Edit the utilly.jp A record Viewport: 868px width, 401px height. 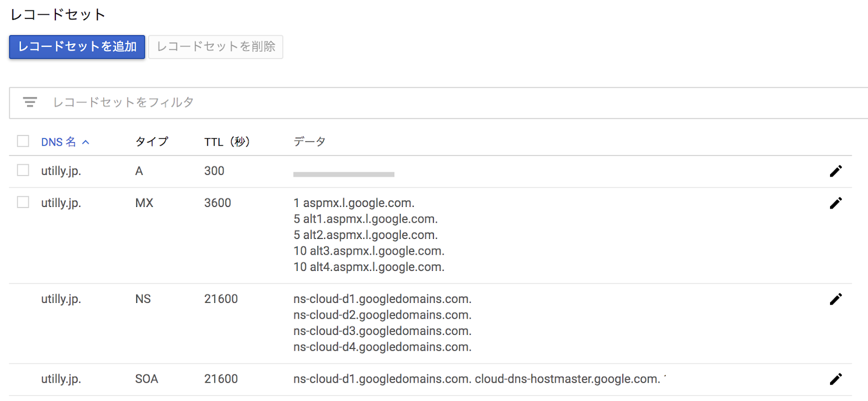(x=835, y=171)
